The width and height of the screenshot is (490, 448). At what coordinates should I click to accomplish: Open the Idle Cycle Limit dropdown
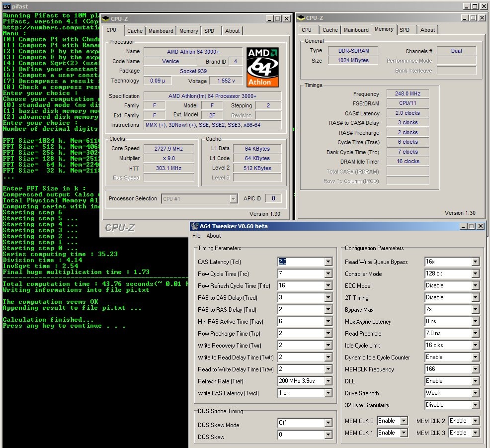tap(475, 345)
